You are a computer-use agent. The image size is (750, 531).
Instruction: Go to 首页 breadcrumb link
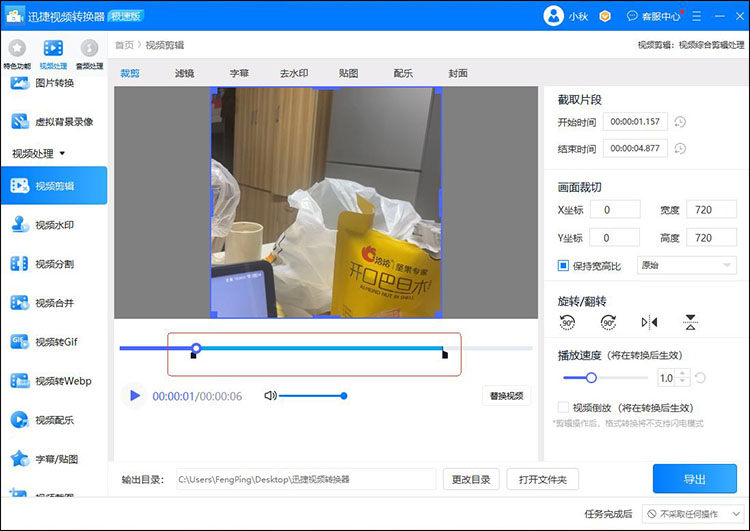pos(124,45)
